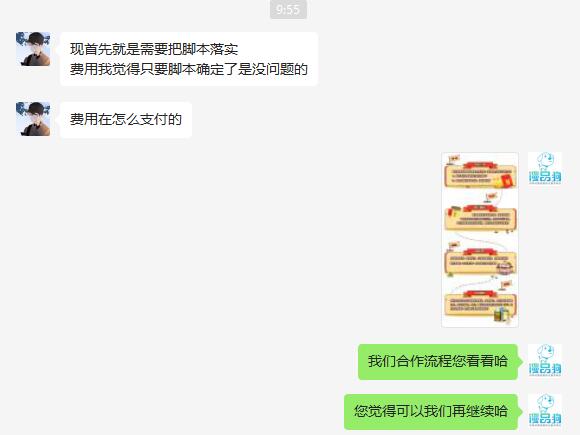Screen dimensions: 580x435
Task: Click the round stamp icon in the third flowchart step
Action: click(x=505, y=268)
